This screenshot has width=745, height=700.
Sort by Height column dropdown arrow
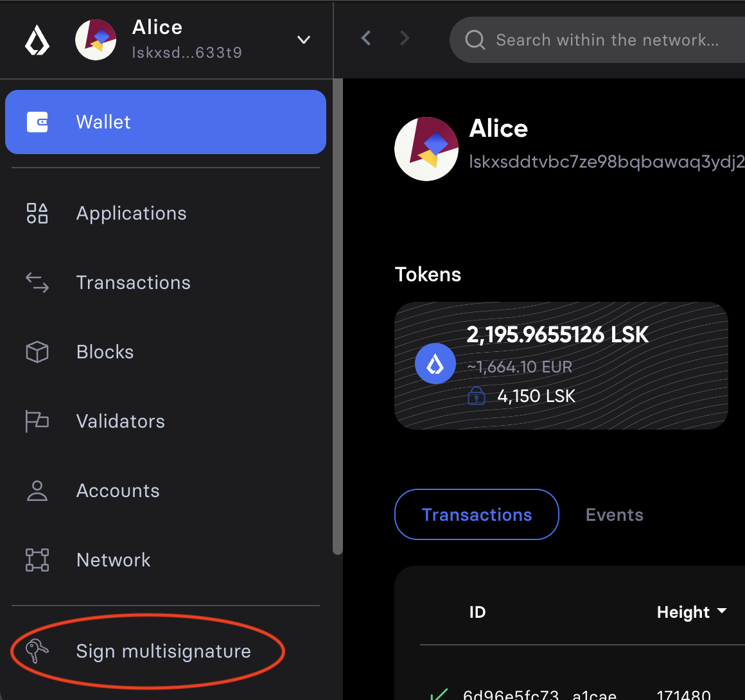(x=722, y=611)
